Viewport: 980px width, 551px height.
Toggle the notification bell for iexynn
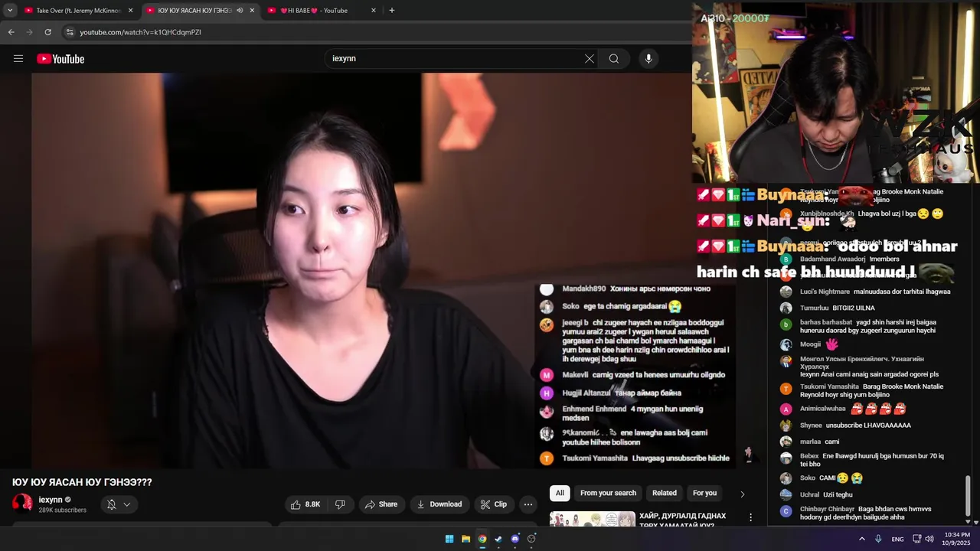coord(111,504)
